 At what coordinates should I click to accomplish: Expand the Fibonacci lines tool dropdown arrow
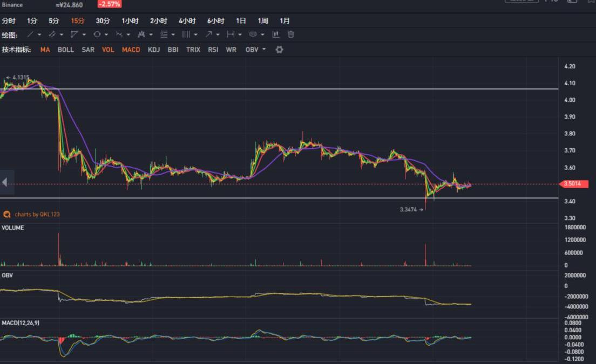pos(173,35)
